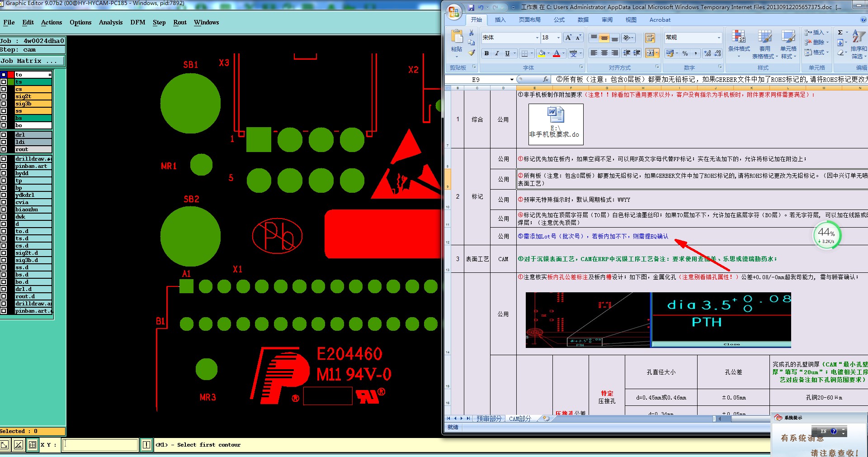Click the AutoSum sigma icon

pos(840,33)
